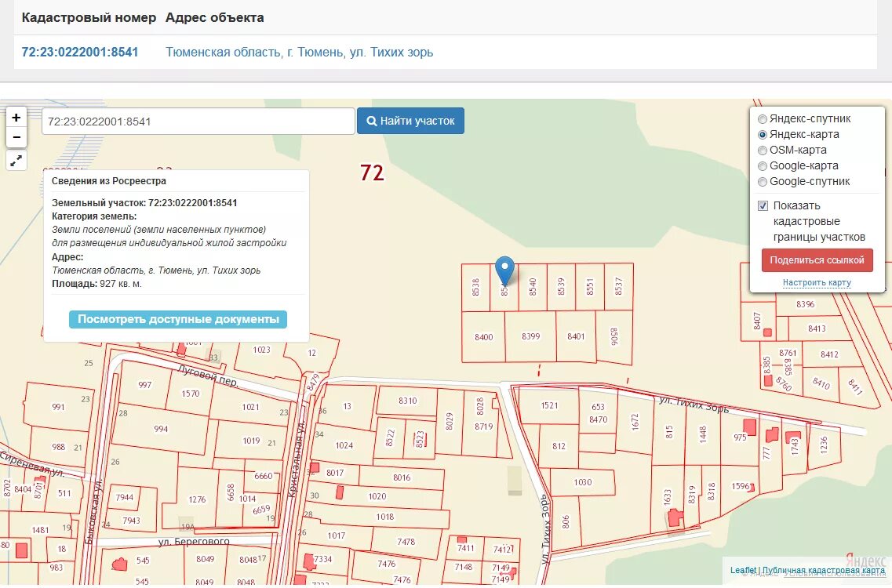Toggle fullscreen map view
This screenshot has height=588, width=892.
click(x=16, y=161)
